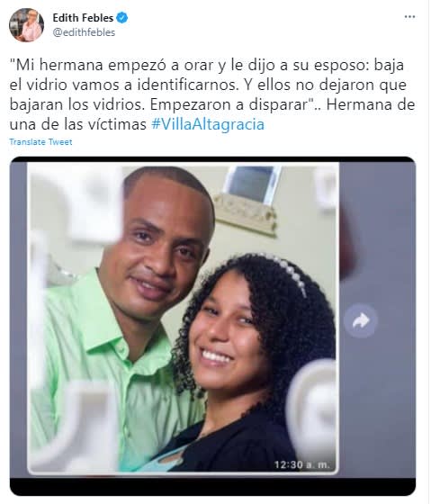Open the tweet's three-dot more options menu
431x504 pixels.
point(409,17)
